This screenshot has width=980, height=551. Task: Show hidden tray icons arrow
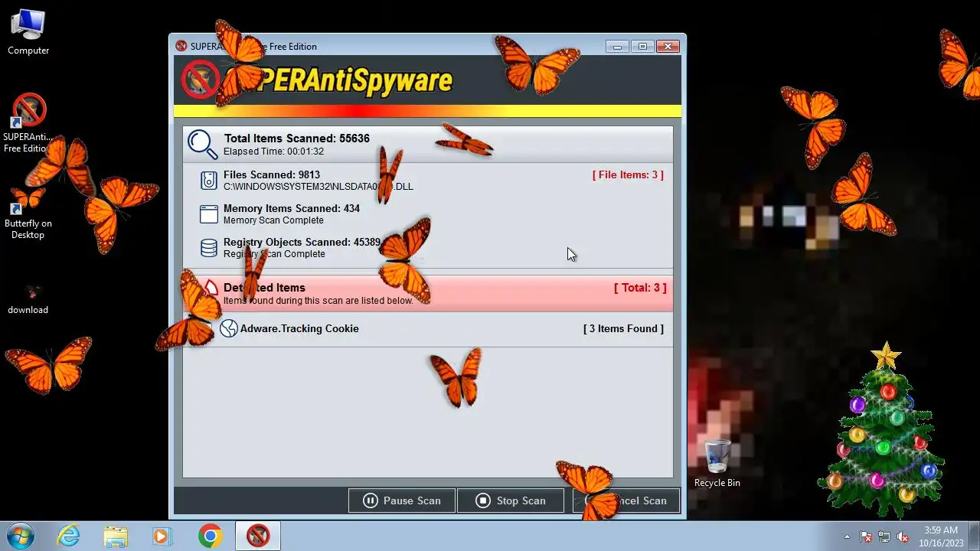tap(847, 536)
